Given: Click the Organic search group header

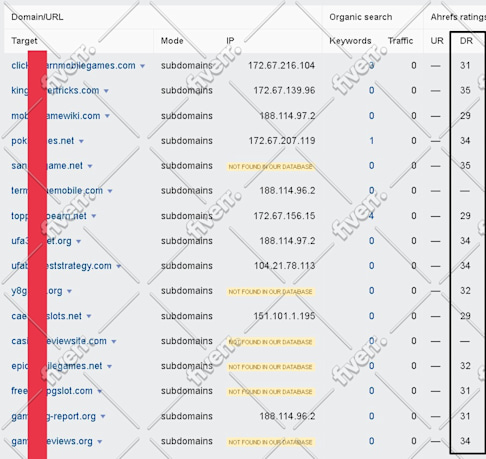Looking at the screenshot, I should pyautogui.click(x=361, y=17).
